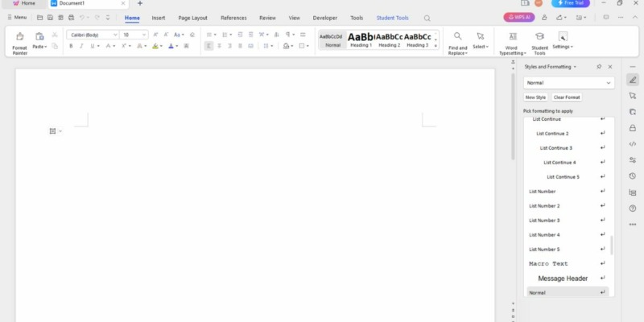This screenshot has width=644, height=322.
Task: Increase the paragraph indent
Action: pos(251,35)
